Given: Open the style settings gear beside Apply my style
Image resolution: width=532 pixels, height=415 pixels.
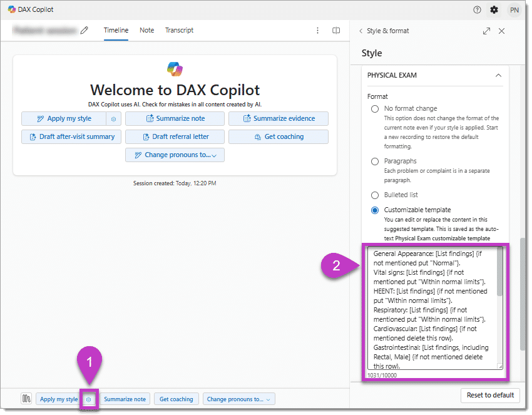Looking at the screenshot, I should point(89,399).
